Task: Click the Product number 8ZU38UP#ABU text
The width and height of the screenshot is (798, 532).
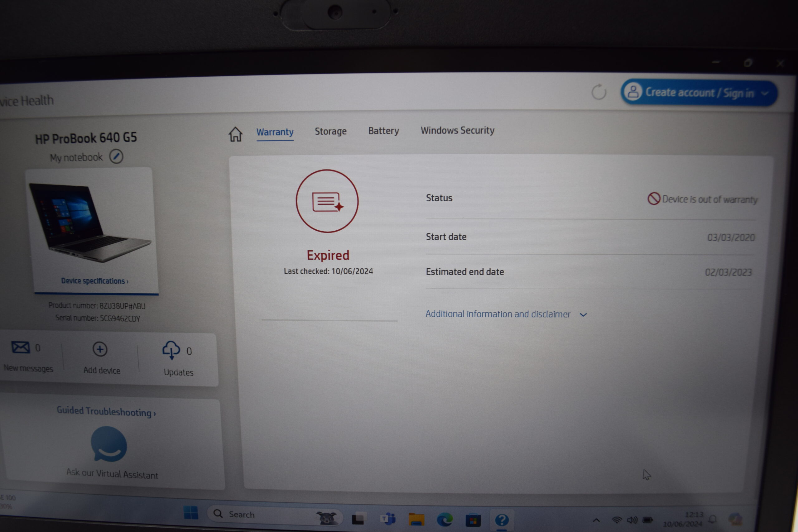Action: click(x=97, y=306)
